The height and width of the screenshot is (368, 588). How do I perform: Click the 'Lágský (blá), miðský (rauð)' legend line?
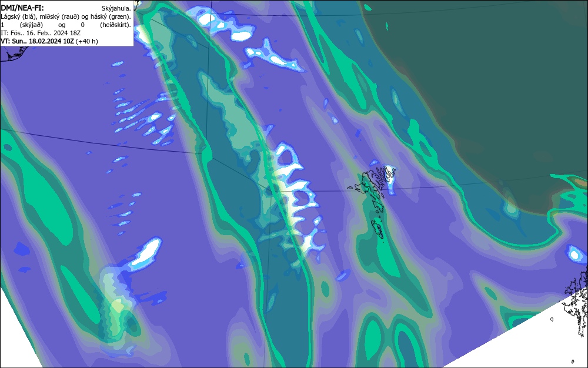pyautogui.click(x=66, y=16)
